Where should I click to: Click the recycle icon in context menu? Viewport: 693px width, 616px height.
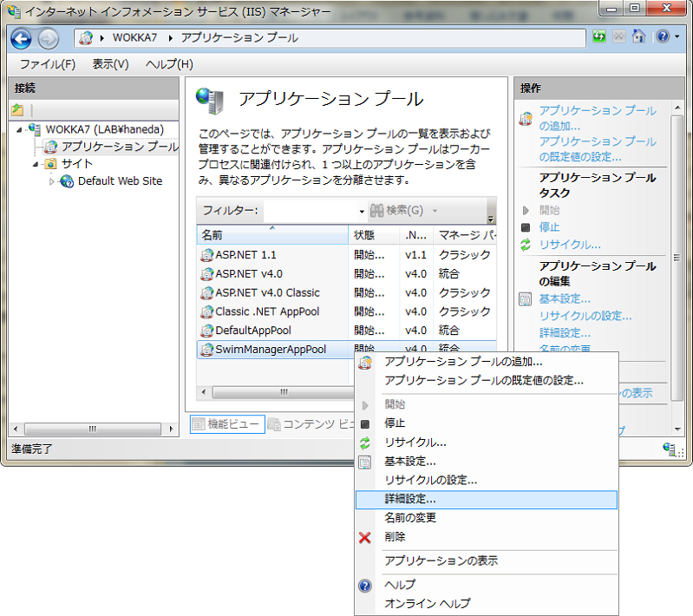[364, 442]
